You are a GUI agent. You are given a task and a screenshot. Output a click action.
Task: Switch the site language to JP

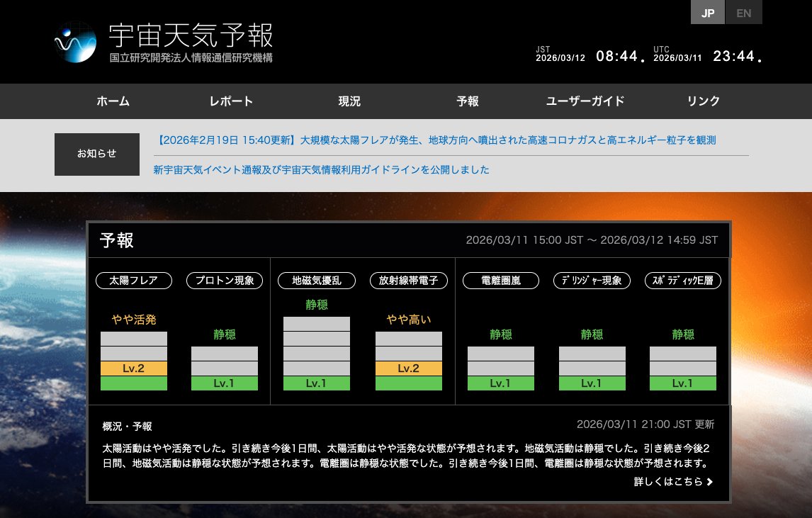tap(707, 12)
